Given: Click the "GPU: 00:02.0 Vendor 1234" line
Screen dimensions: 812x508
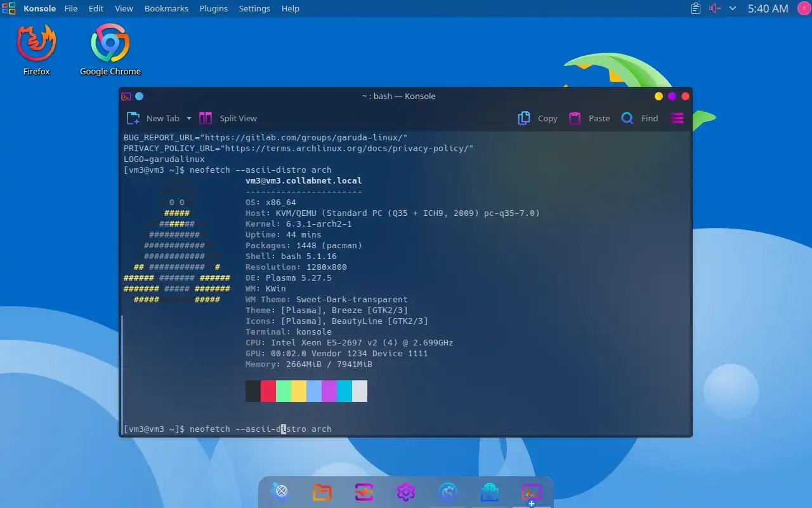Looking at the screenshot, I should click(x=337, y=353).
